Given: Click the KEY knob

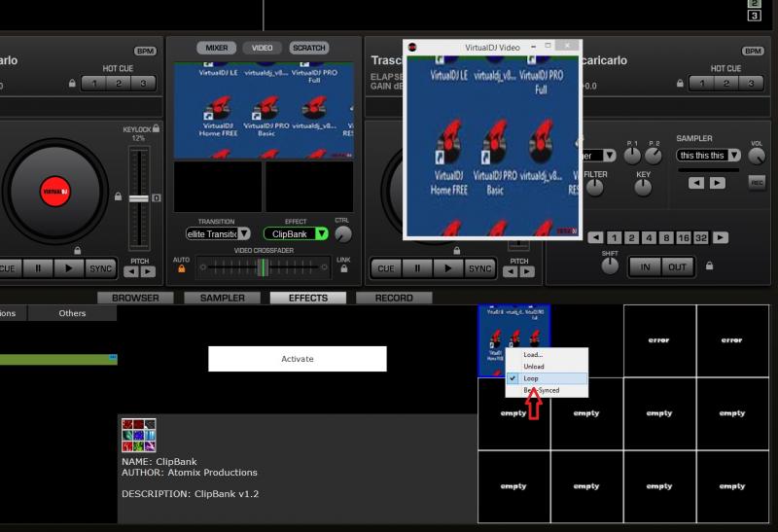Looking at the screenshot, I should click(x=643, y=188).
